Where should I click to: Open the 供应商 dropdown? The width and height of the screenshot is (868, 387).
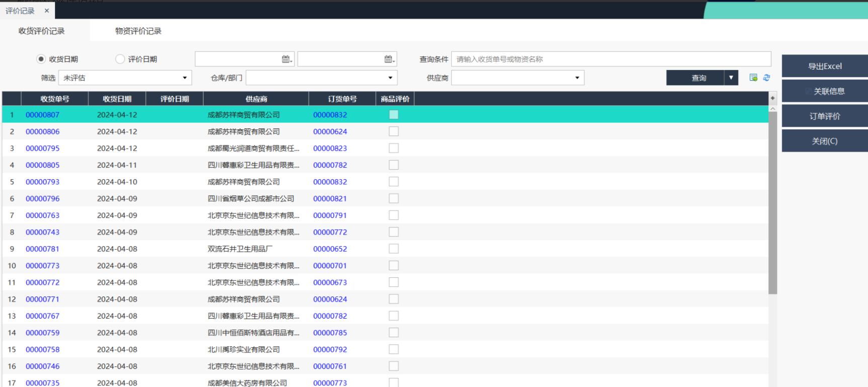(577, 78)
